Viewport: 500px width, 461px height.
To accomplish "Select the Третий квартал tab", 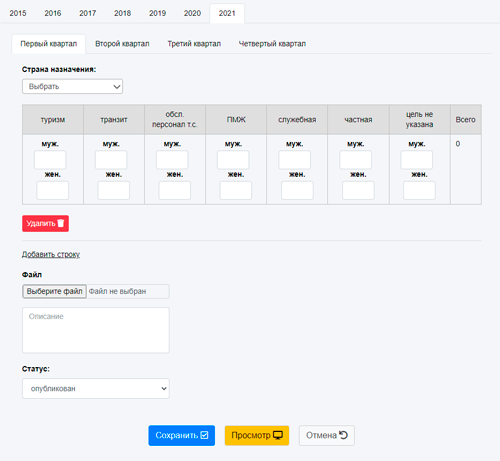I will 194,44.
